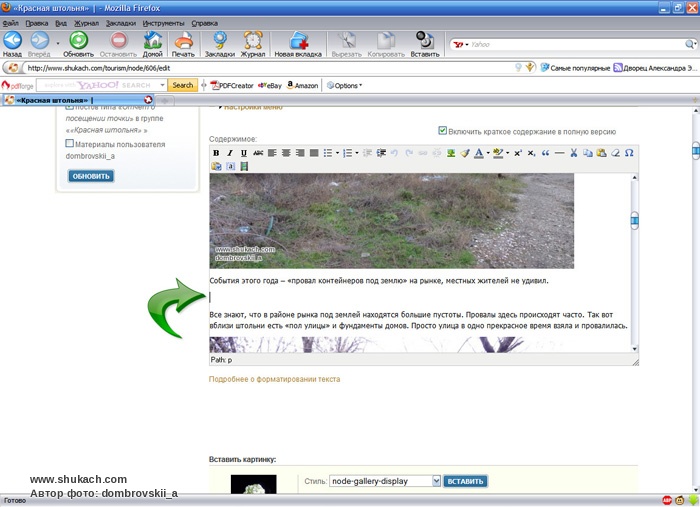
Task: Toggle bold formatting in editor
Action: pyautogui.click(x=216, y=153)
